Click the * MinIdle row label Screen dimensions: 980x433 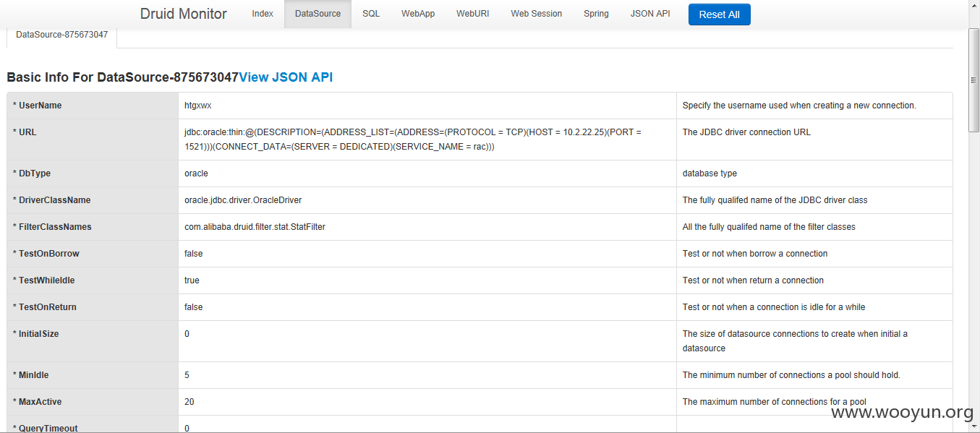click(31, 375)
